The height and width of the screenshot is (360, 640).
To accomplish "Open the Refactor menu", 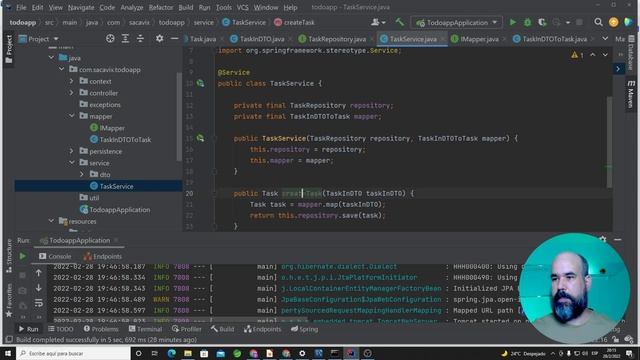I will pos(161,7).
